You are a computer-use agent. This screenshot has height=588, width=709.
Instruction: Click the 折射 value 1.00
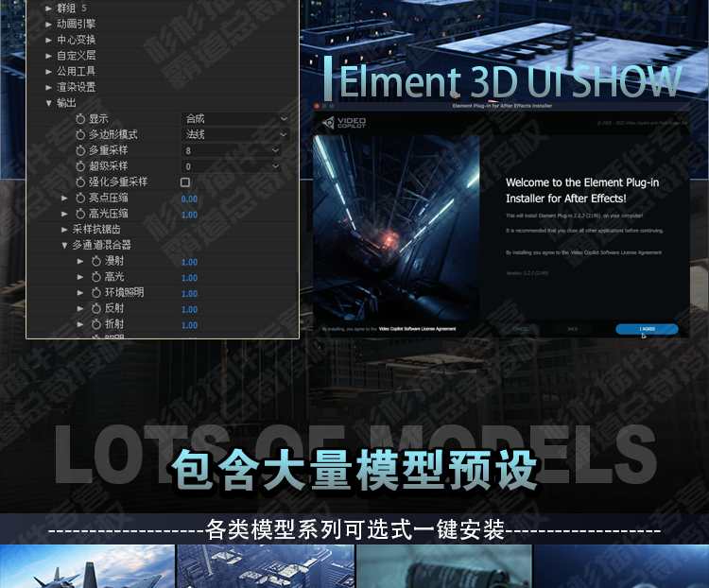tap(189, 325)
